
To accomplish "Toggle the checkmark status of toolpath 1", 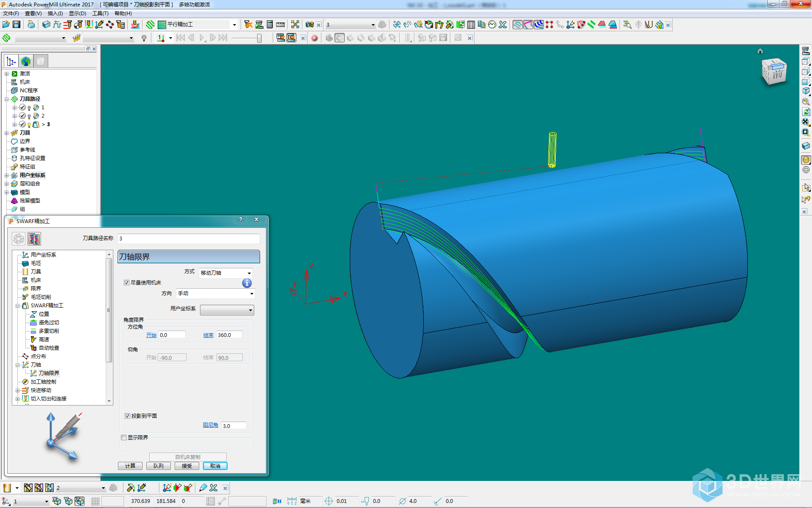I will tap(22, 108).
